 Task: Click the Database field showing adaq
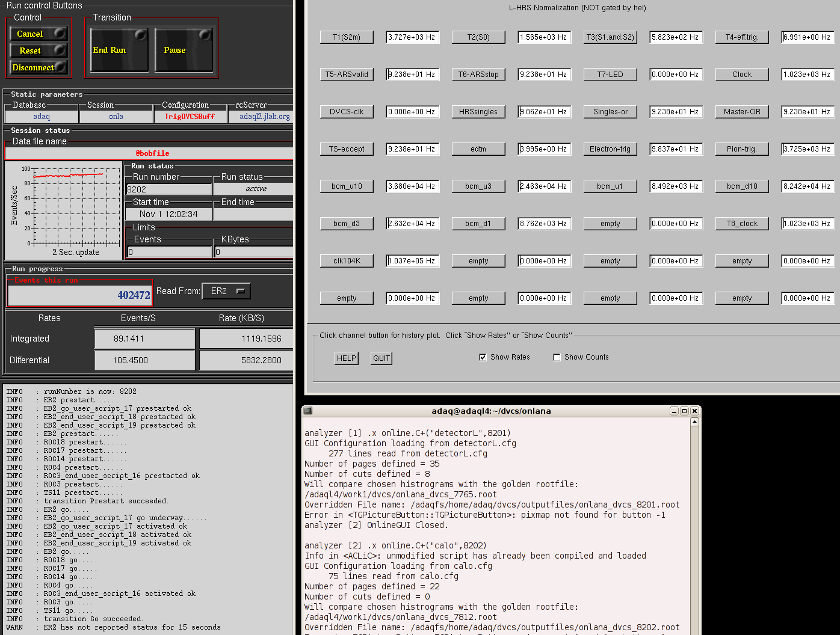[x=42, y=117]
